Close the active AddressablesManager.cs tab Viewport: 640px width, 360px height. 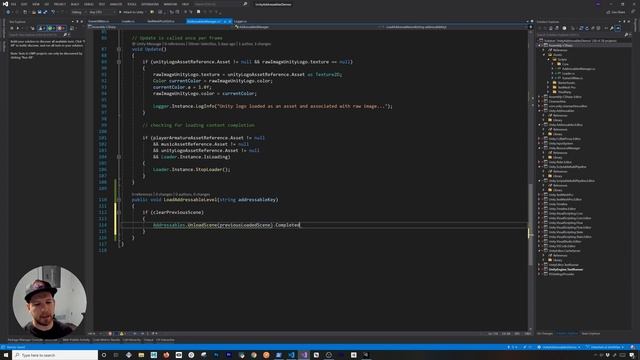click(x=230, y=21)
